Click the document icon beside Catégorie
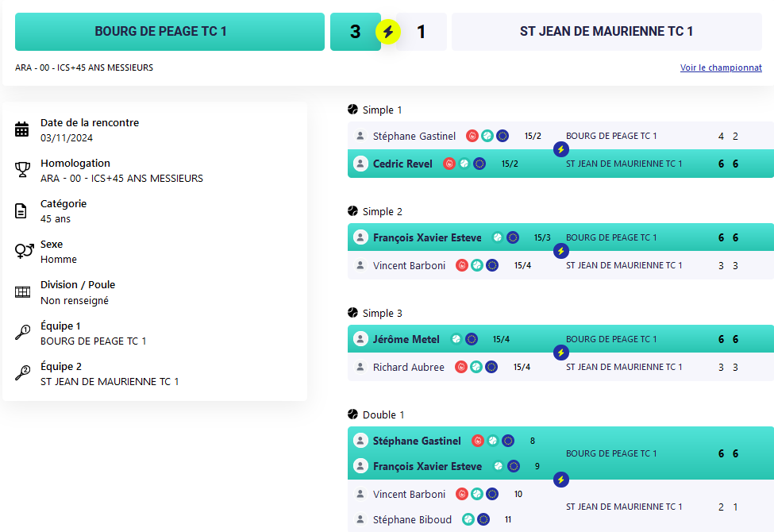The height and width of the screenshot is (532, 774). coord(21,211)
